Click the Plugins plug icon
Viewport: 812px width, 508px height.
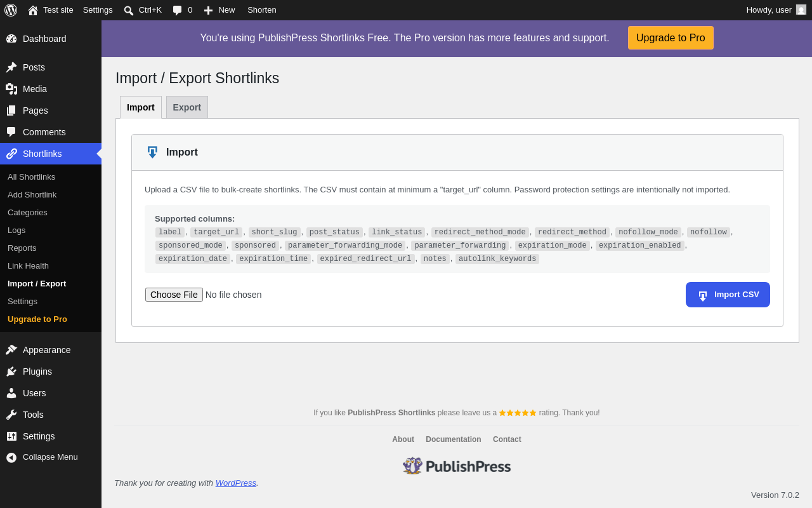11,371
